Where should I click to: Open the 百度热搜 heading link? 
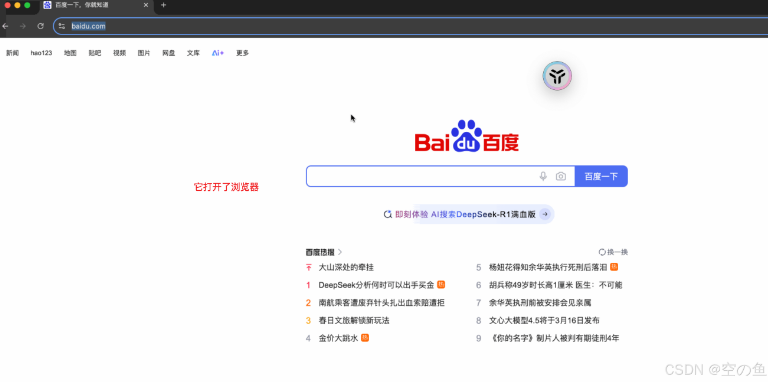click(320, 252)
